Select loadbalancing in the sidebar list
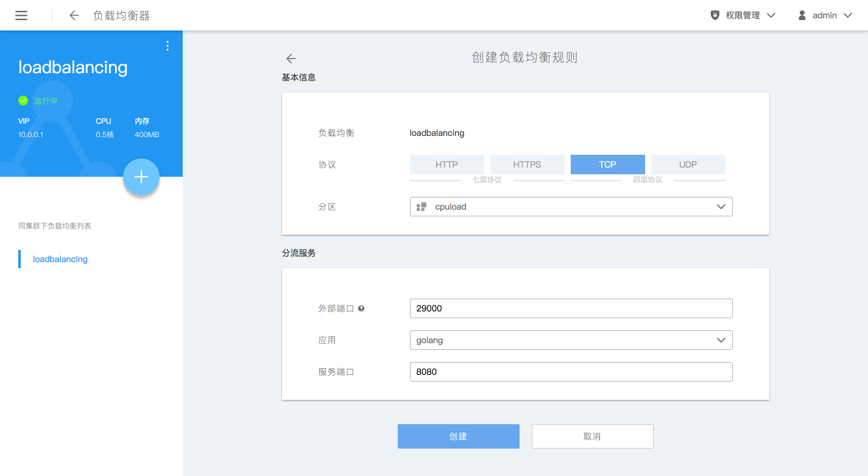868x476 pixels. click(60, 259)
